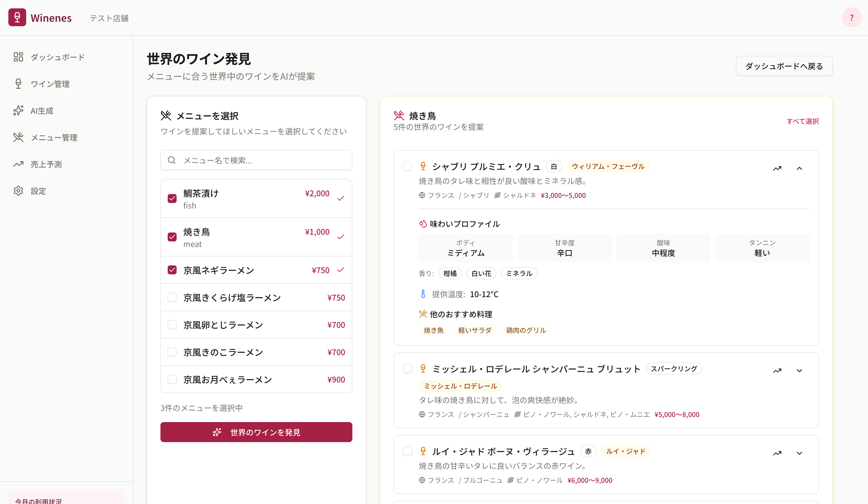
Task: Expand the ミッシェル・ロデレール シャンパーニュ details
Action: point(799,370)
